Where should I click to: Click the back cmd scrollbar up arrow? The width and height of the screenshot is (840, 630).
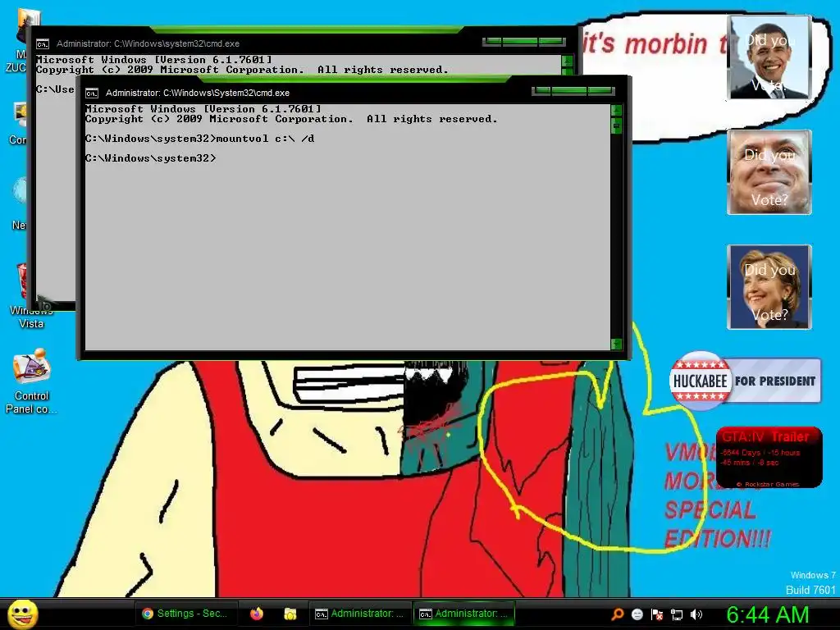coord(568,61)
